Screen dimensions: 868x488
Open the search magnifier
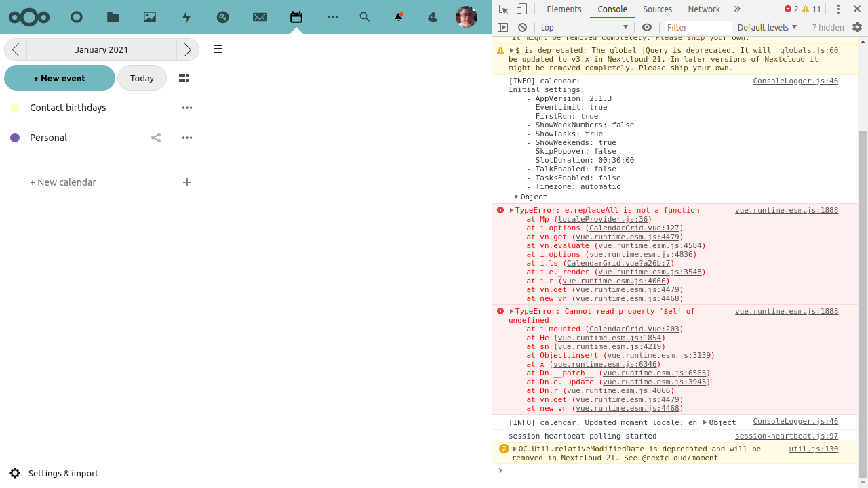coord(365,17)
